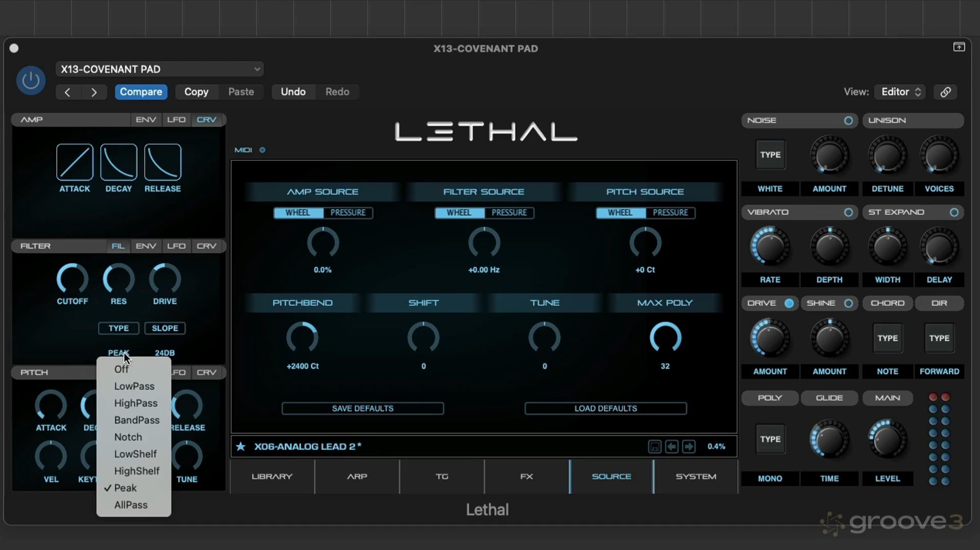Open the filter TYPE dropdown
The height and width of the screenshot is (550, 980).
pos(118,328)
